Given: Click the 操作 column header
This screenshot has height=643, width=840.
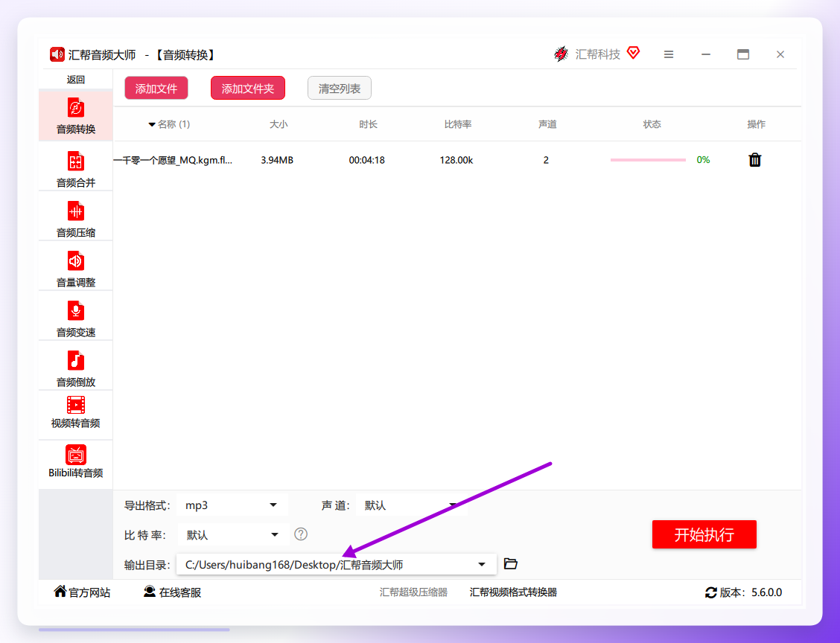Looking at the screenshot, I should click(x=757, y=124).
